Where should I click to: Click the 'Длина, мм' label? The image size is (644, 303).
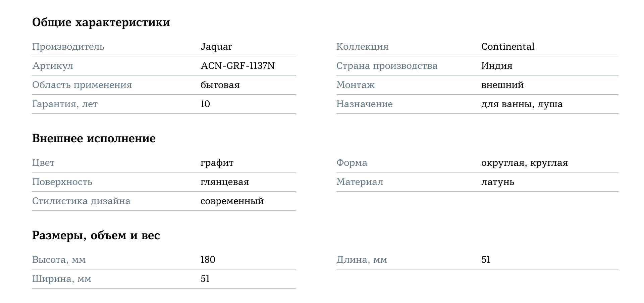362,260
